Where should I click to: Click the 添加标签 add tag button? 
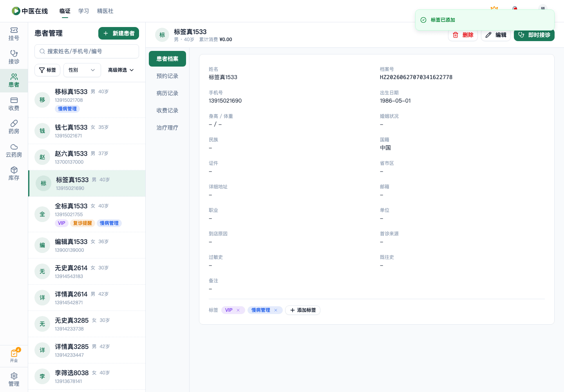click(303, 310)
